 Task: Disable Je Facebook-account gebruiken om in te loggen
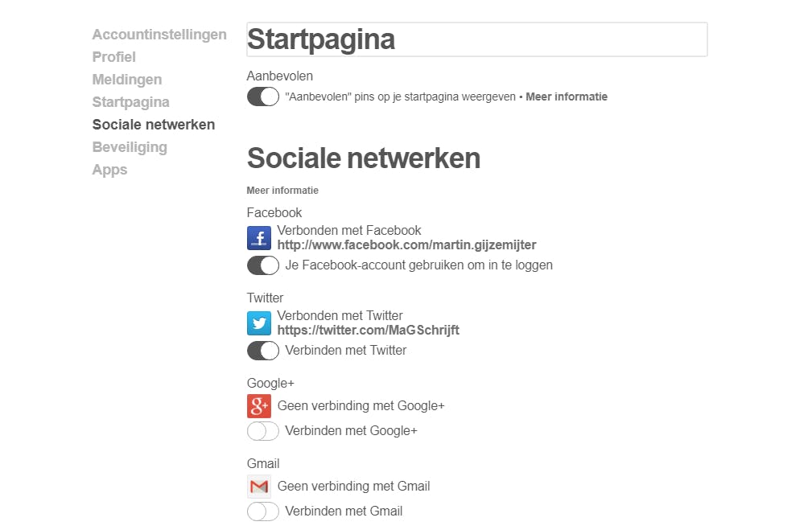coord(262,265)
